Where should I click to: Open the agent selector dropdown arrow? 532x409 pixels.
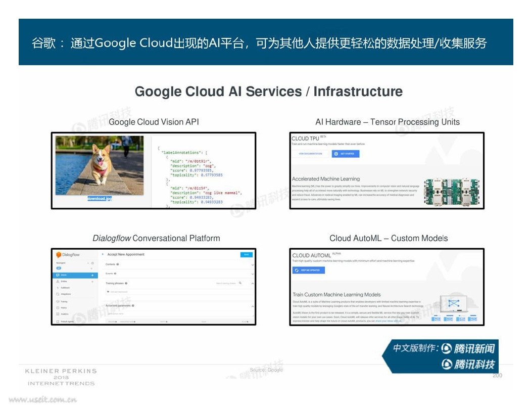pyautogui.click(x=88, y=263)
